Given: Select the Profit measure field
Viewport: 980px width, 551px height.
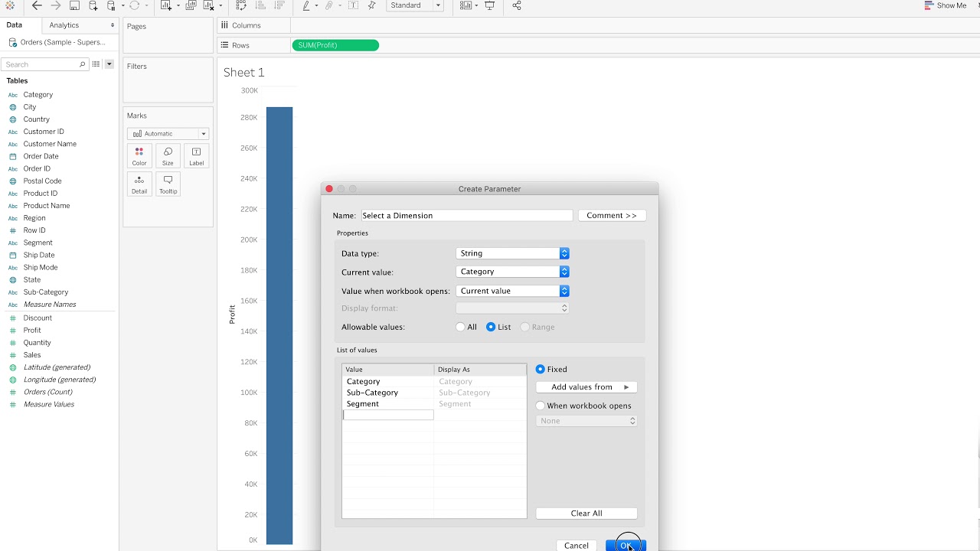Looking at the screenshot, I should (x=32, y=331).
